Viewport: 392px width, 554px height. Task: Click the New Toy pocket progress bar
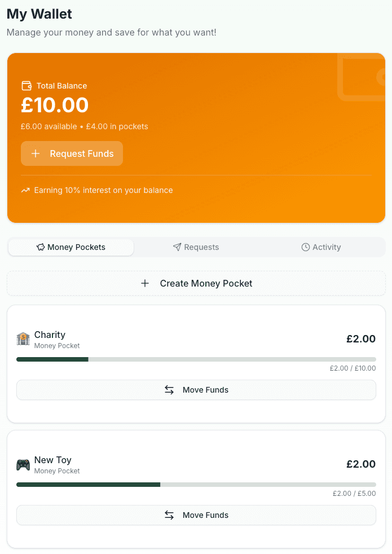[x=196, y=485]
